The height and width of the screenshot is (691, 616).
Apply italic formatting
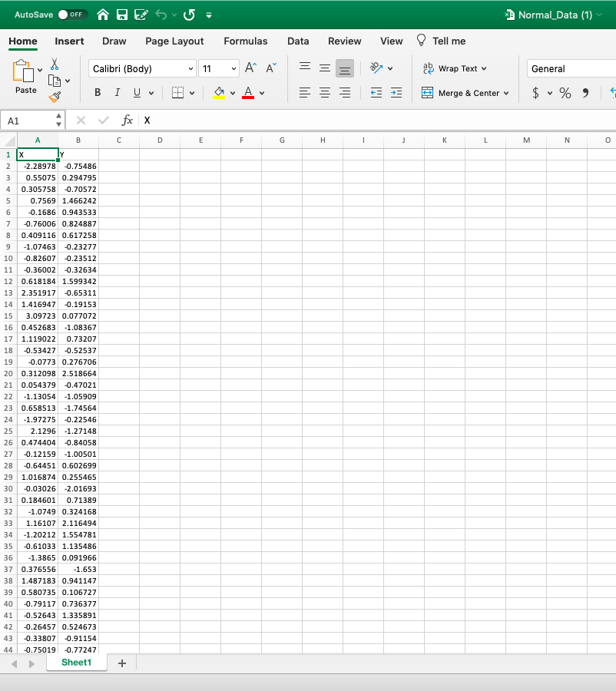tap(116, 92)
